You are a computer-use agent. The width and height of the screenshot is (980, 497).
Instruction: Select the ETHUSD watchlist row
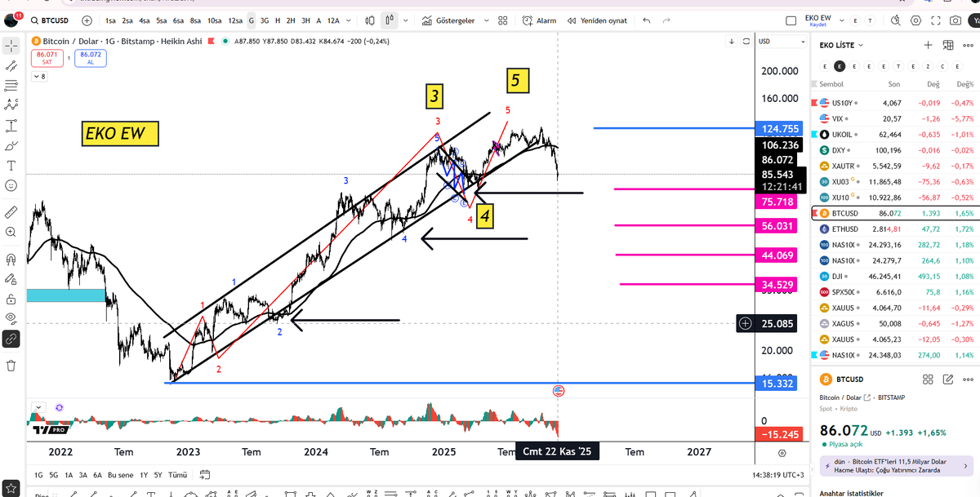[895, 229]
